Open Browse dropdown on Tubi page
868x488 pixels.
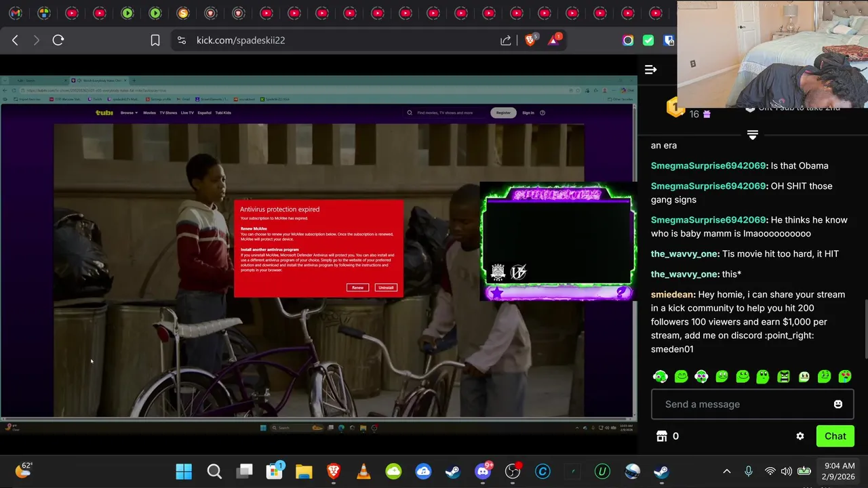pos(129,113)
